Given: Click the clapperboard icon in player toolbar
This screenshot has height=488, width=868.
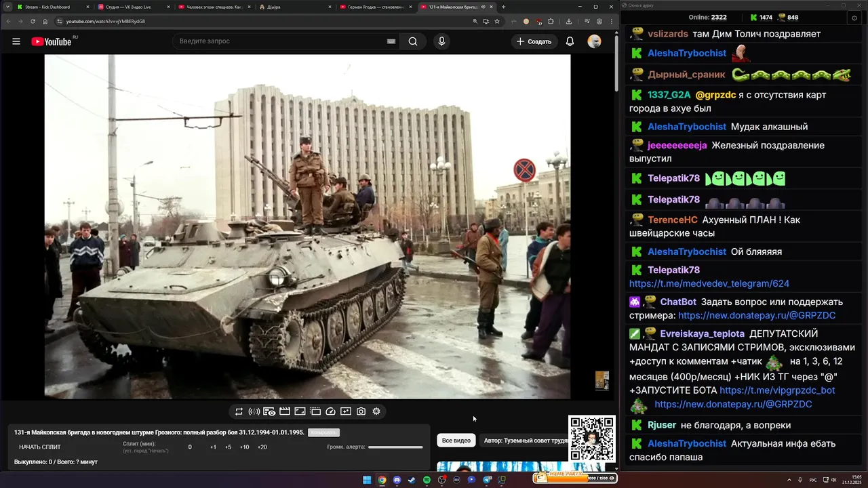Looking at the screenshot, I should pos(285,411).
